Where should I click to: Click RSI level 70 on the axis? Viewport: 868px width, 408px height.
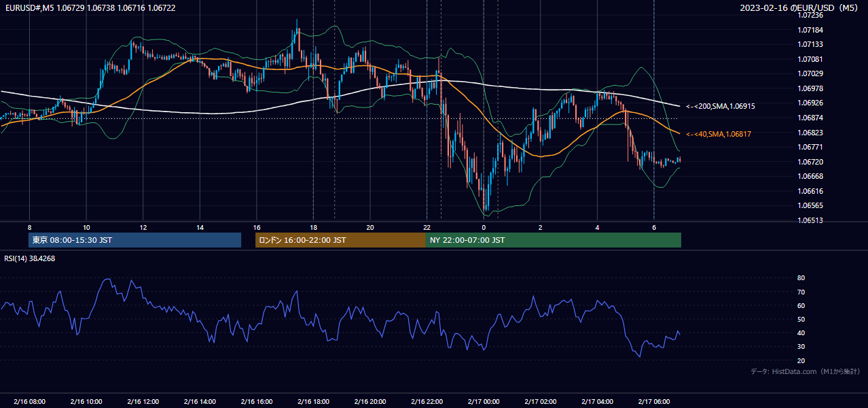point(801,292)
